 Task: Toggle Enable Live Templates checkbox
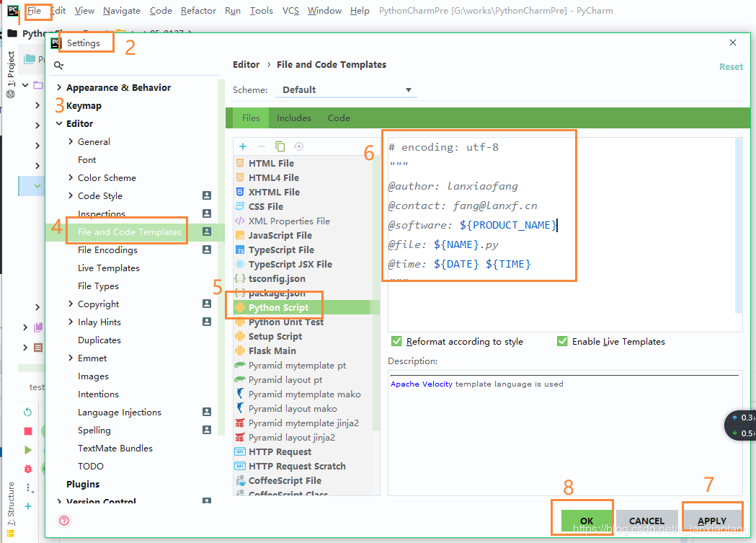[x=562, y=341]
